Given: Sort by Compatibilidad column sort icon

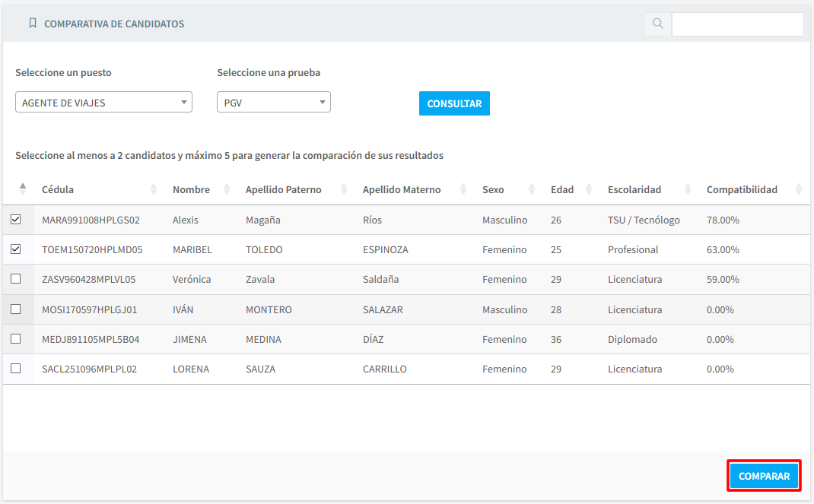Looking at the screenshot, I should [x=798, y=189].
